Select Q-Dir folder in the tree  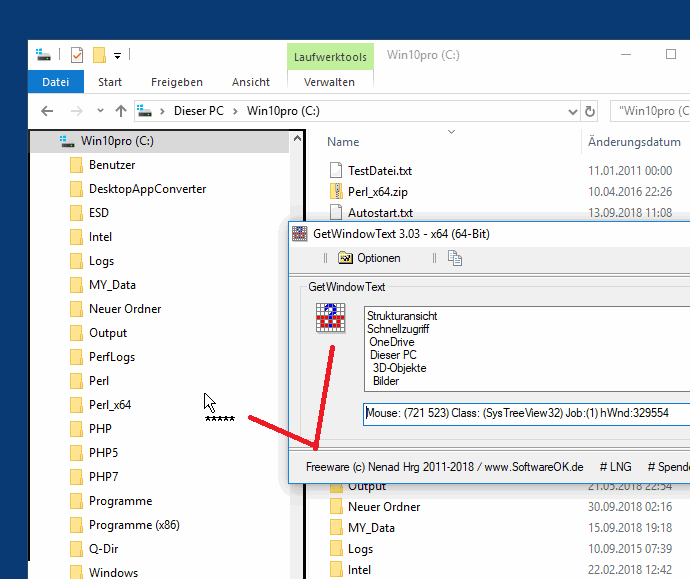click(103, 549)
